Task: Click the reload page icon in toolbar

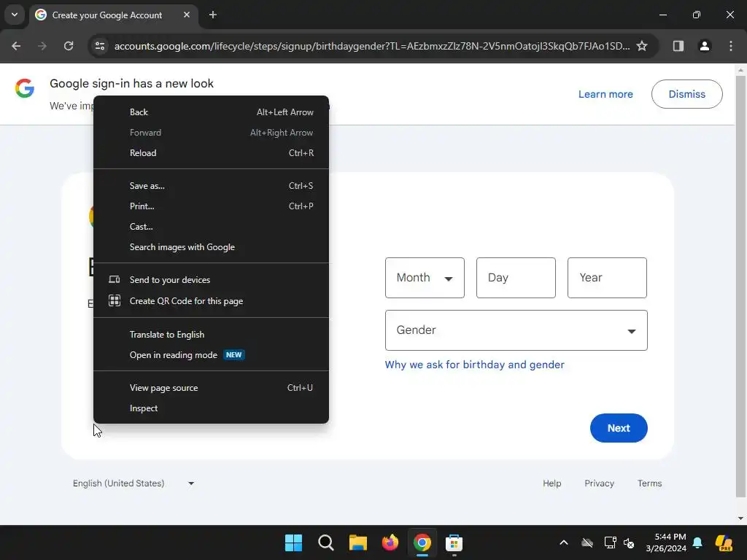Action: click(x=69, y=46)
